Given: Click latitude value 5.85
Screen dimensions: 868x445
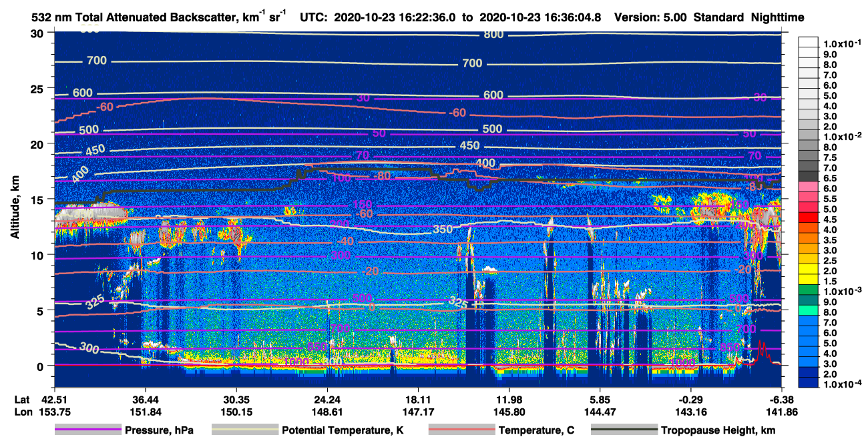Looking at the screenshot, I should tap(600, 400).
